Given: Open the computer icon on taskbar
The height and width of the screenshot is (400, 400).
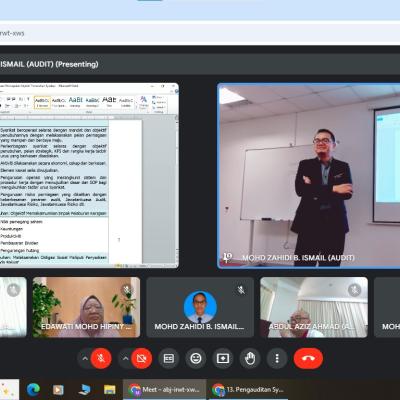Looking at the screenshot, I should click(x=84, y=389).
